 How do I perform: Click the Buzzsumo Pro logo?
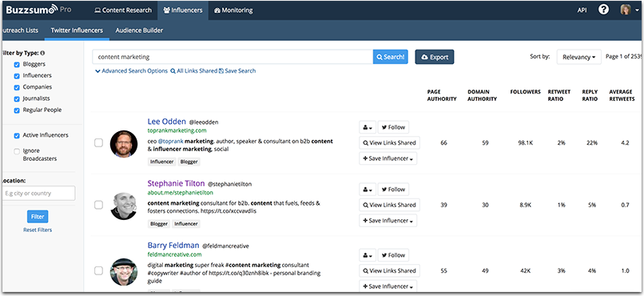tap(38, 10)
